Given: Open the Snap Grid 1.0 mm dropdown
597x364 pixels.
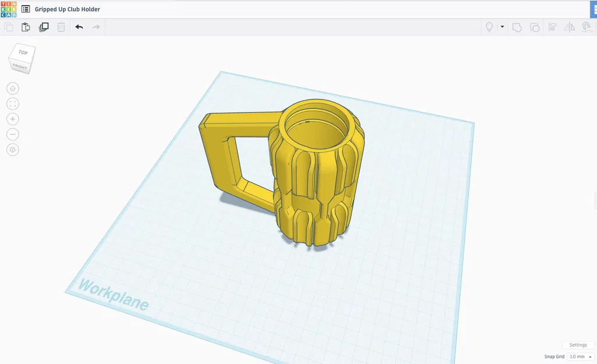Looking at the screenshot, I should 581,357.
